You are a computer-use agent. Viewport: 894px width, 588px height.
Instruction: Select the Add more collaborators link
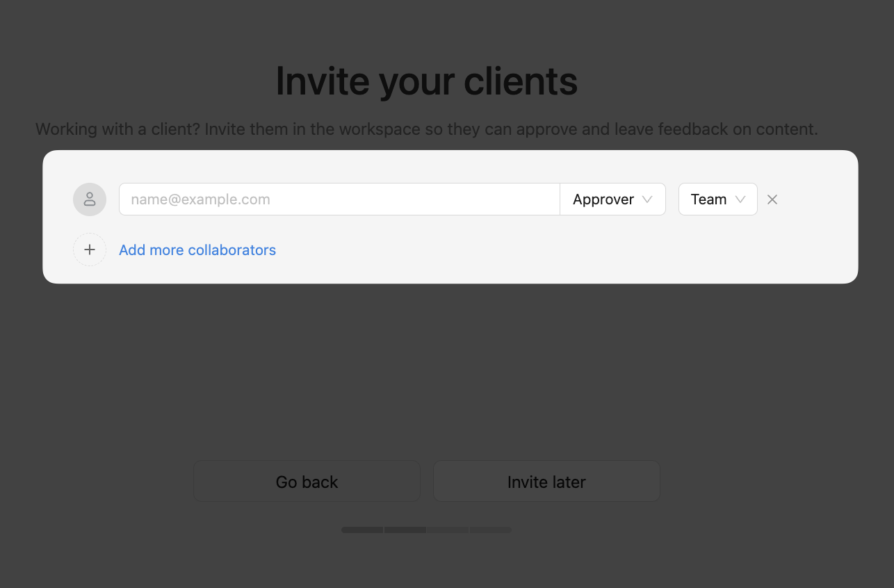click(197, 250)
